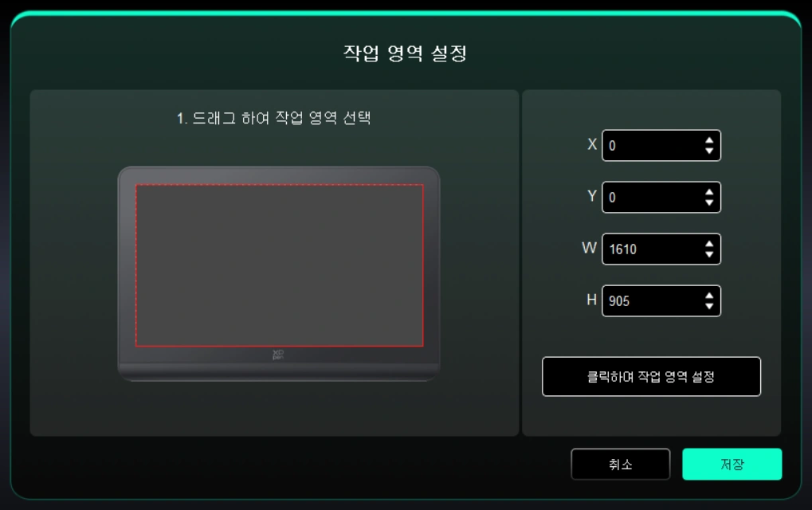Viewport: 812px width, 510px height.
Task: Increase the X value with the up arrow
Action: coord(709,140)
